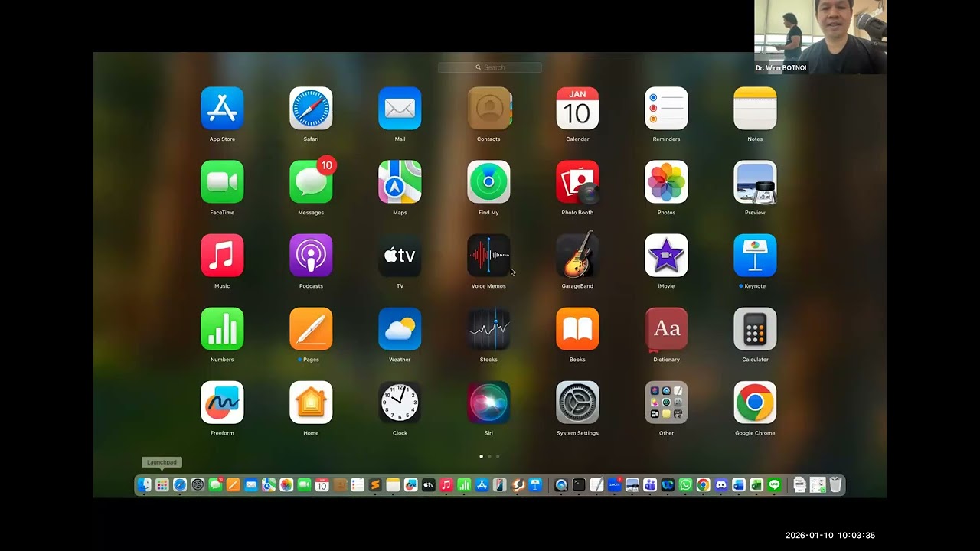The height and width of the screenshot is (551, 980).
Task: Launch the Dictionary app
Action: [666, 328]
